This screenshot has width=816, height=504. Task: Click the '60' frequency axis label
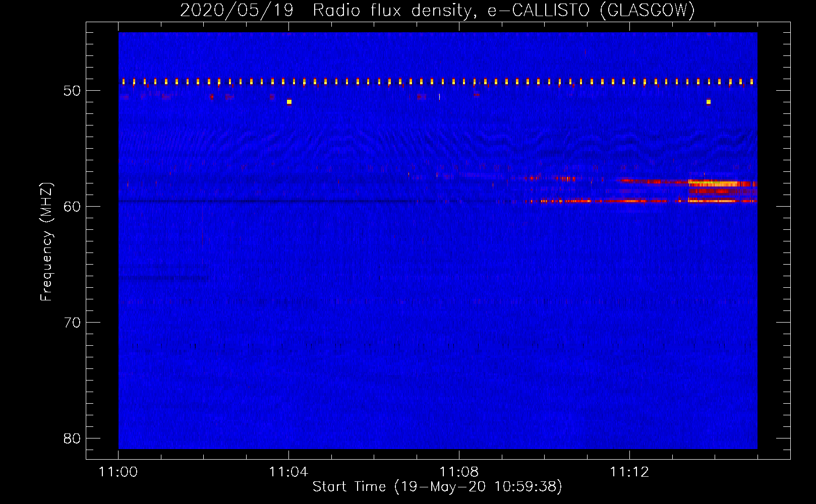pyautogui.click(x=72, y=207)
